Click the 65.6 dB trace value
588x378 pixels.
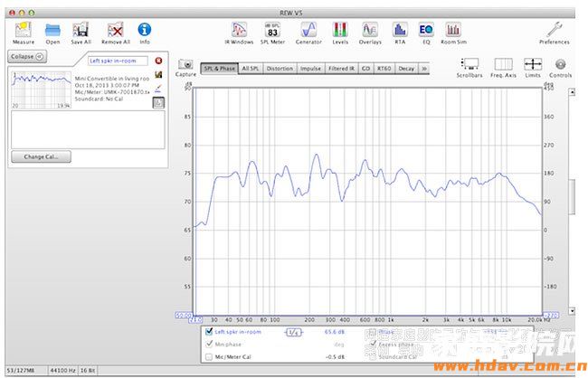click(335, 332)
